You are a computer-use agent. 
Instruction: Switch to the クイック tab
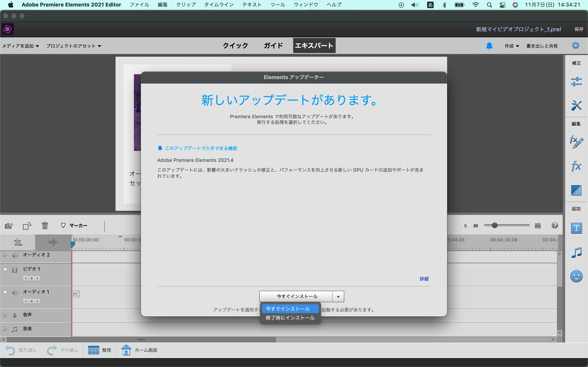[x=235, y=45]
